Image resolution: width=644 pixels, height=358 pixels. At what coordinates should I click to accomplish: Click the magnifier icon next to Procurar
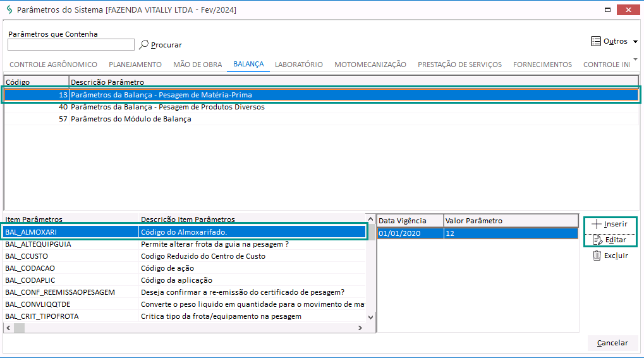143,44
